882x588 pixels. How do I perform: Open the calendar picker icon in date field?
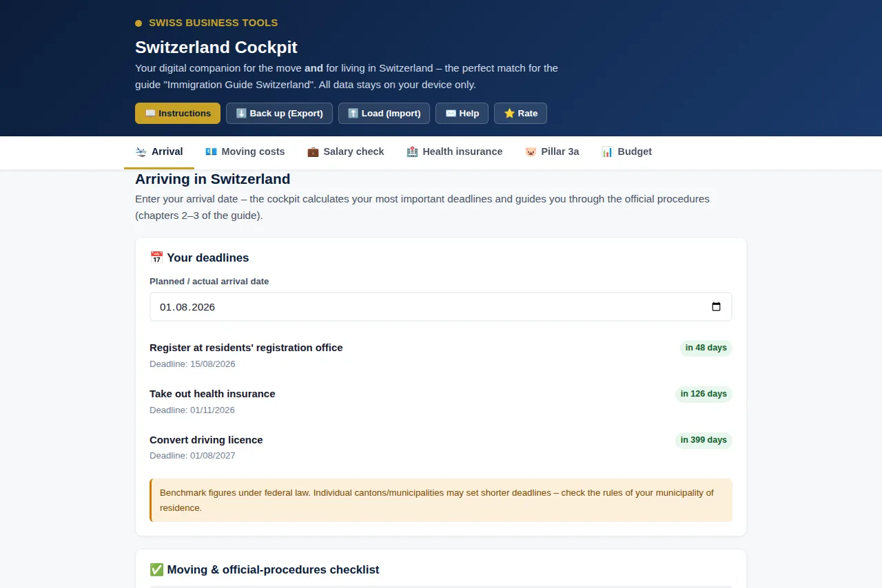(716, 307)
